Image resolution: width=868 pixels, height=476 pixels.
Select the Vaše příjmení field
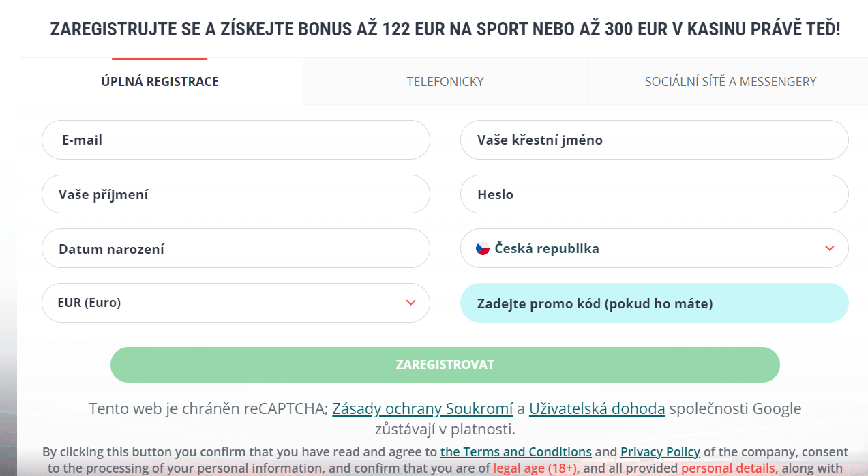coord(235,194)
